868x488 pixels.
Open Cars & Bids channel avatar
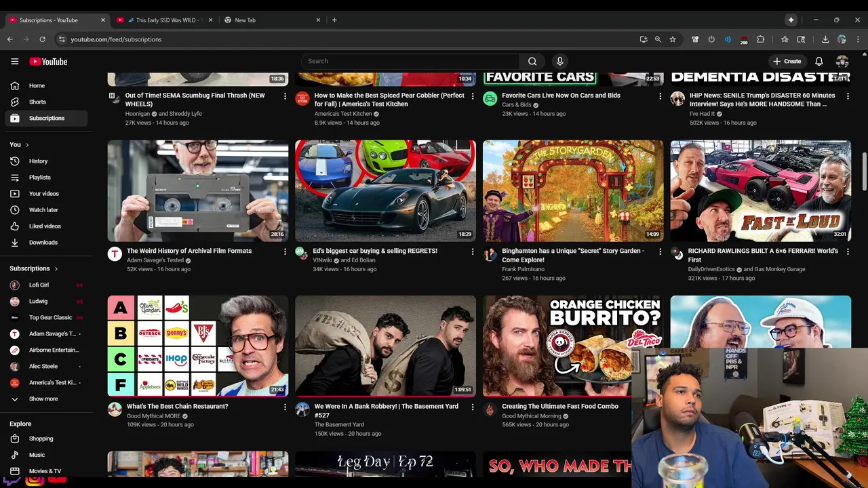[x=490, y=99]
